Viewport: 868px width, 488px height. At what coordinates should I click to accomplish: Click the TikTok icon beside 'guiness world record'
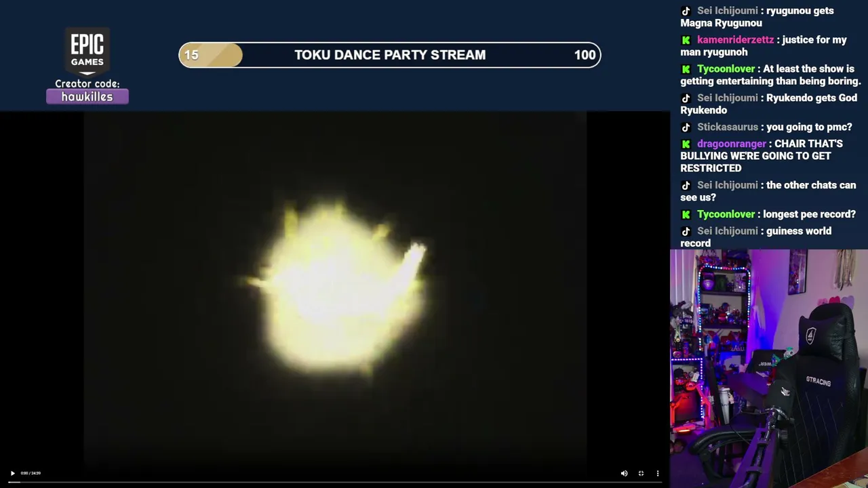[x=686, y=232]
